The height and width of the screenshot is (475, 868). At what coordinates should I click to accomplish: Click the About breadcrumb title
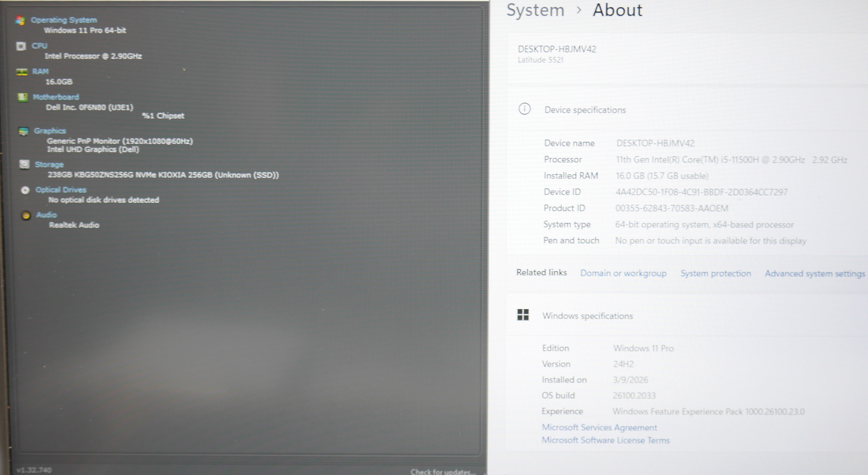tap(617, 10)
